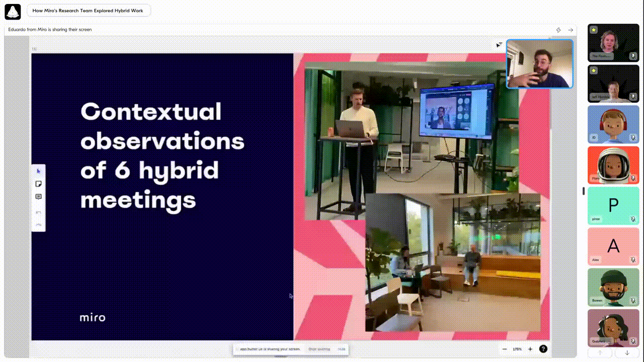
Task: Select pinar's participant tile
Action: click(x=613, y=206)
